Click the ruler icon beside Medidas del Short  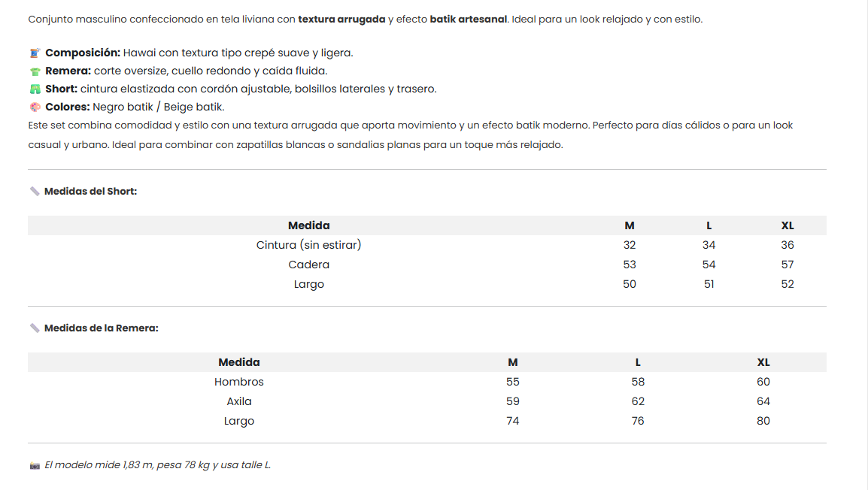tap(35, 192)
